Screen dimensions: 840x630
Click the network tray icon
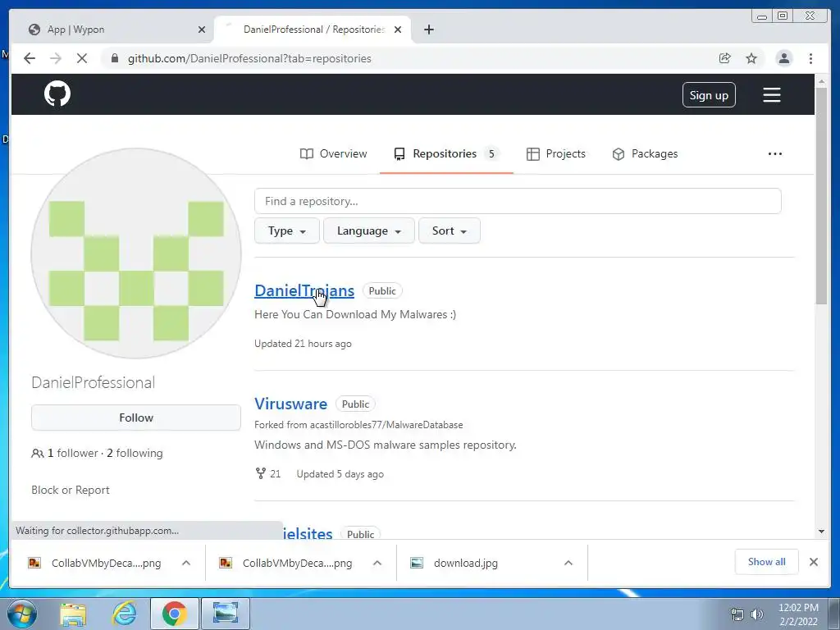click(x=737, y=614)
